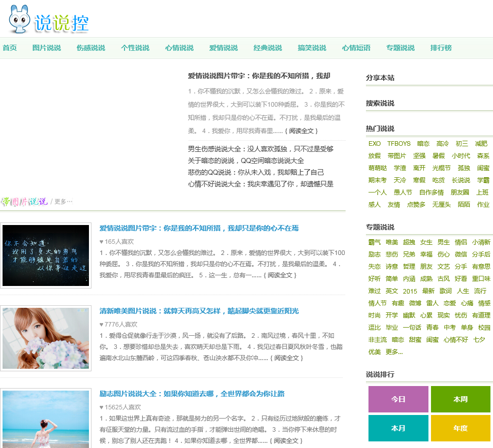Open the 点赞多 hot tag
Image resolution: width=493 pixels, height=448 pixels.
[416, 205]
